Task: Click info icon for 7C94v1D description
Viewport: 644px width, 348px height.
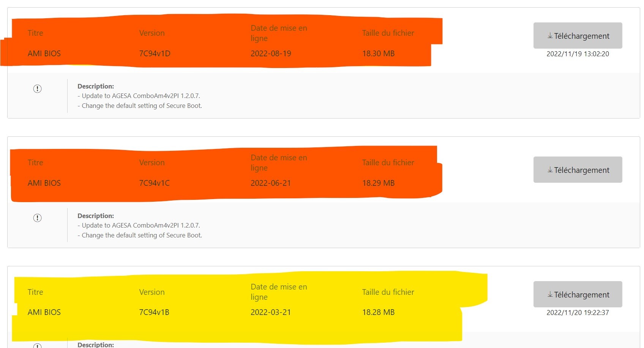Action: pyautogui.click(x=37, y=89)
